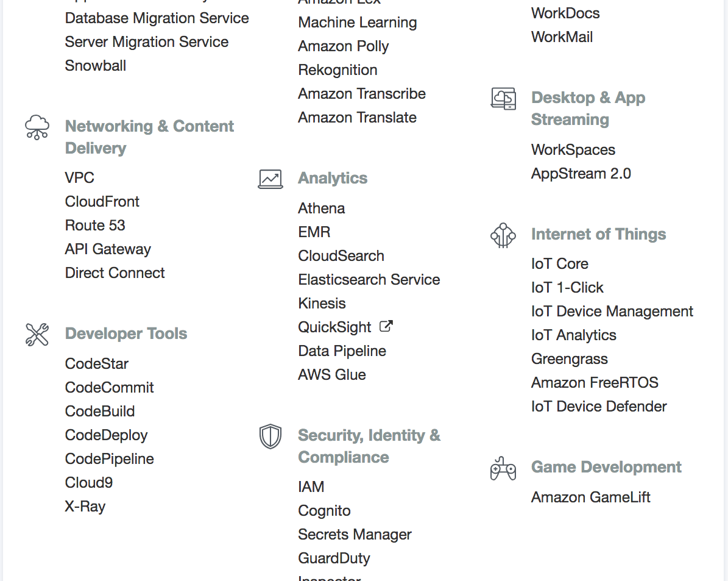Click the Analytics chart icon

coord(270,179)
